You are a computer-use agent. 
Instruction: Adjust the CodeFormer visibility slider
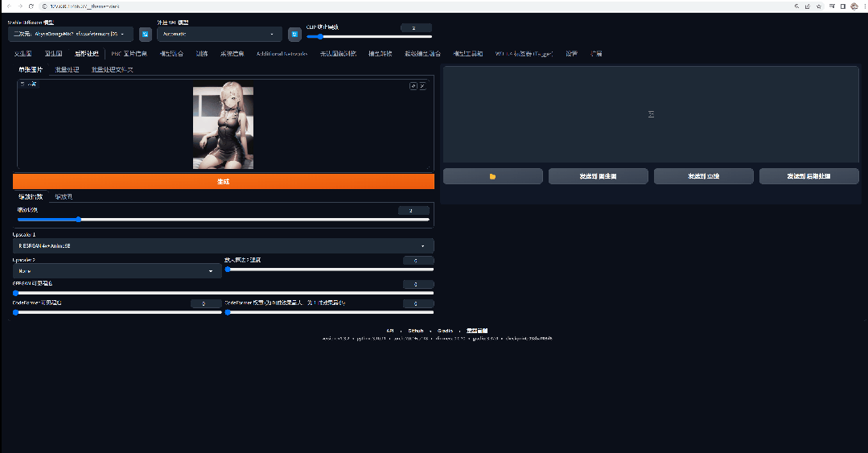[x=117, y=312]
